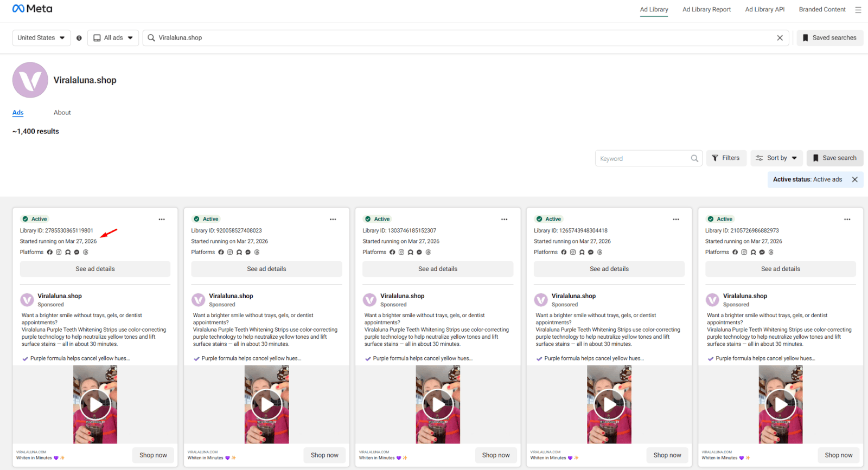Click Audience Network icon on ad 1265743948304418
Image resolution: width=868 pixels, height=470 pixels.
tap(582, 252)
